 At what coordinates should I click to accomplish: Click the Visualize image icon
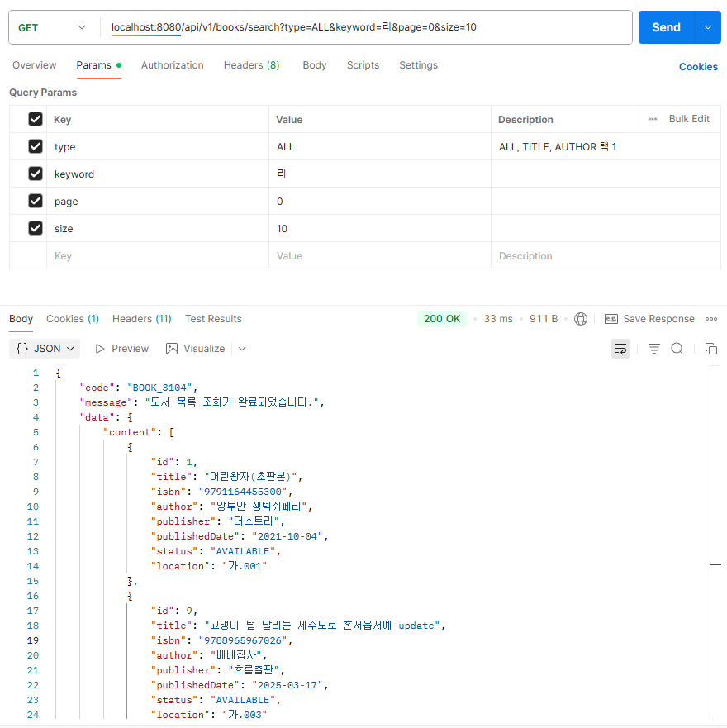tap(171, 349)
